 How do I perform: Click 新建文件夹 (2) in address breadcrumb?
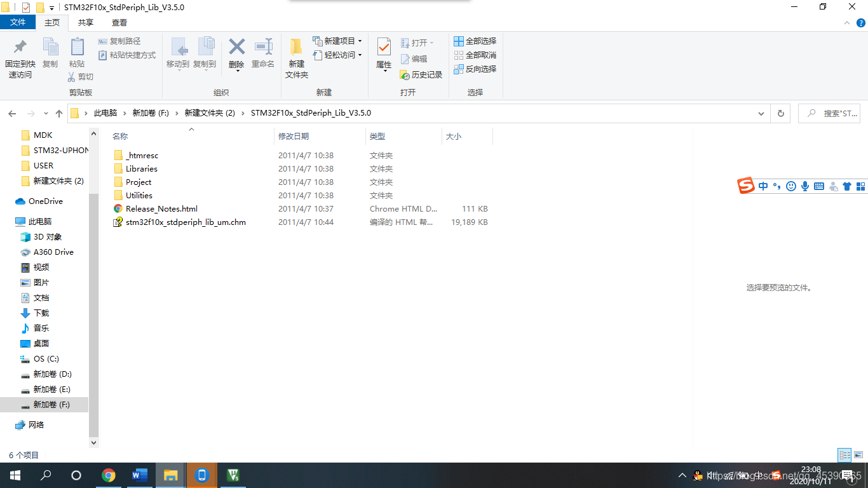[x=210, y=113]
